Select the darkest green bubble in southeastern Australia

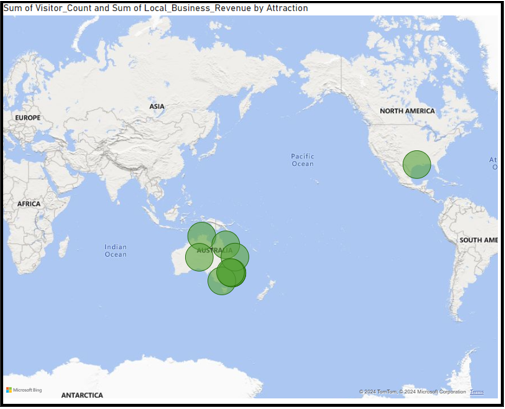click(231, 273)
